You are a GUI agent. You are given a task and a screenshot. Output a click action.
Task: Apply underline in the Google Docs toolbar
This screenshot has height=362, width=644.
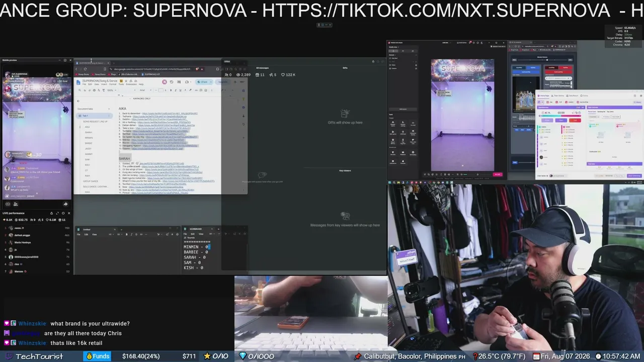point(180,90)
